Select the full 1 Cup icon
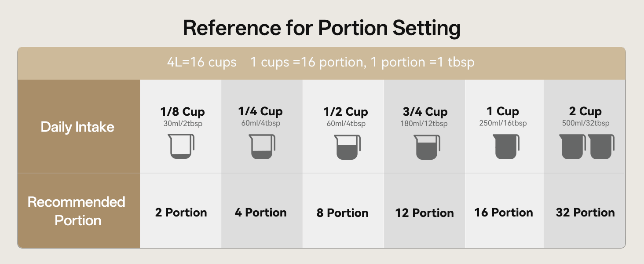The width and height of the screenshot is (644, 264). coord(506,147)
